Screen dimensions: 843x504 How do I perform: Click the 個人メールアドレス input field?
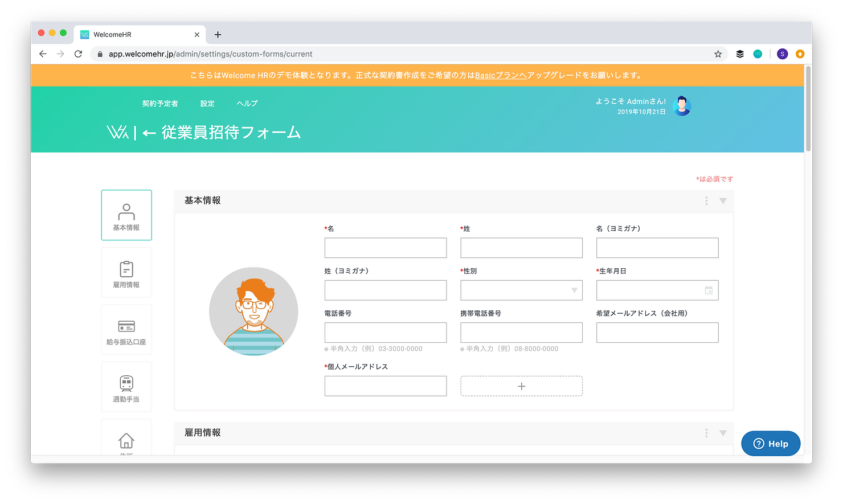(386, 386)
